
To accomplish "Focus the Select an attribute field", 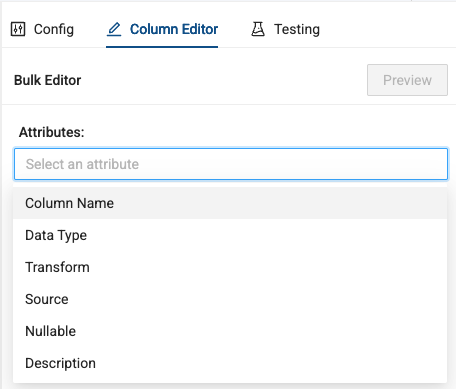I will click(231, 164).
